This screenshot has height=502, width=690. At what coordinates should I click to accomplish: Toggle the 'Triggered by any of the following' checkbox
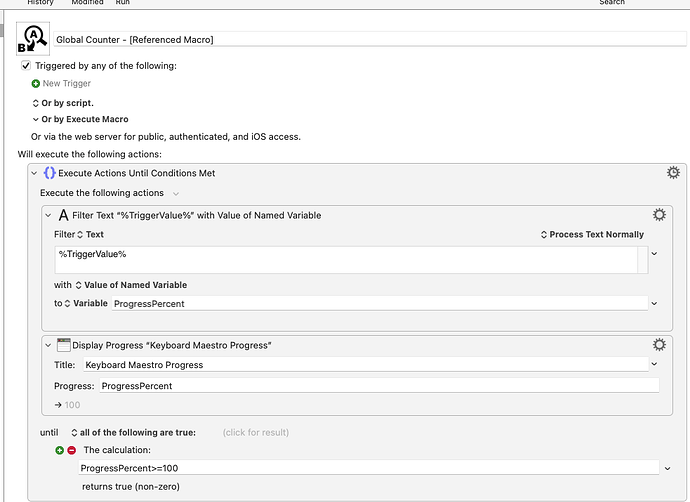tap(26, 66)
